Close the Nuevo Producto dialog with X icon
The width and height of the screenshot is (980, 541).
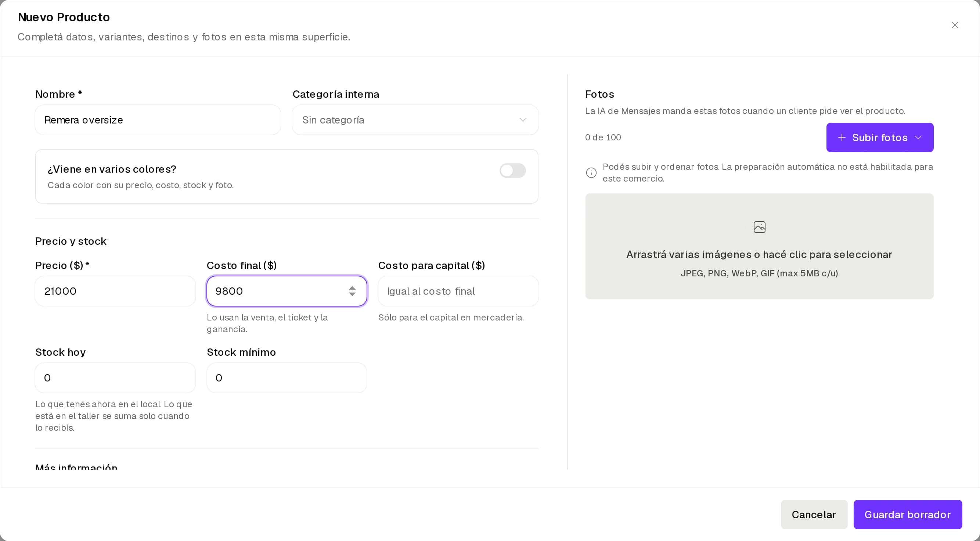(955, 25)
